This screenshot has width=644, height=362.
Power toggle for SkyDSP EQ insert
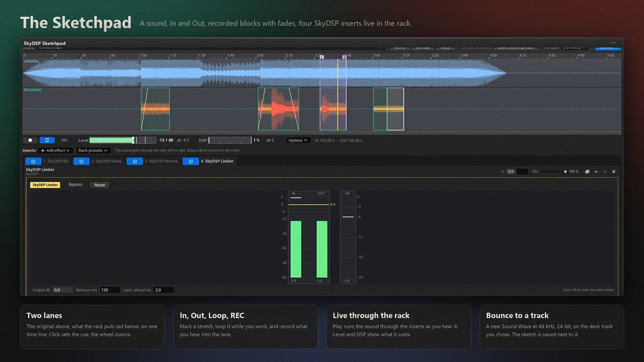click(x=33, y=161)
